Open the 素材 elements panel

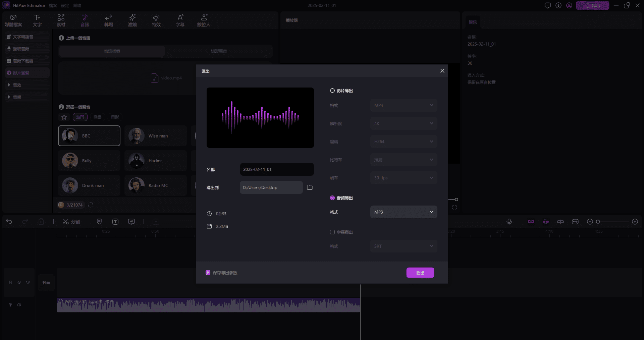61,20
